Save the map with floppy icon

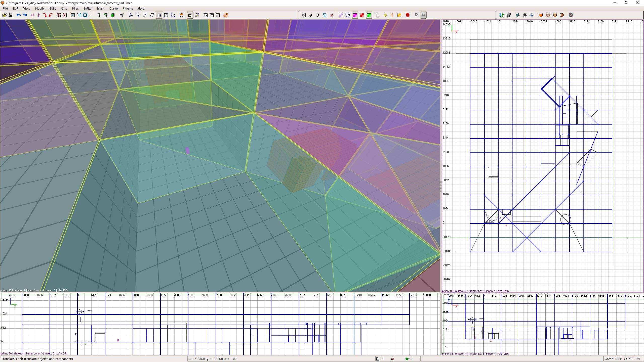point(11,15)
